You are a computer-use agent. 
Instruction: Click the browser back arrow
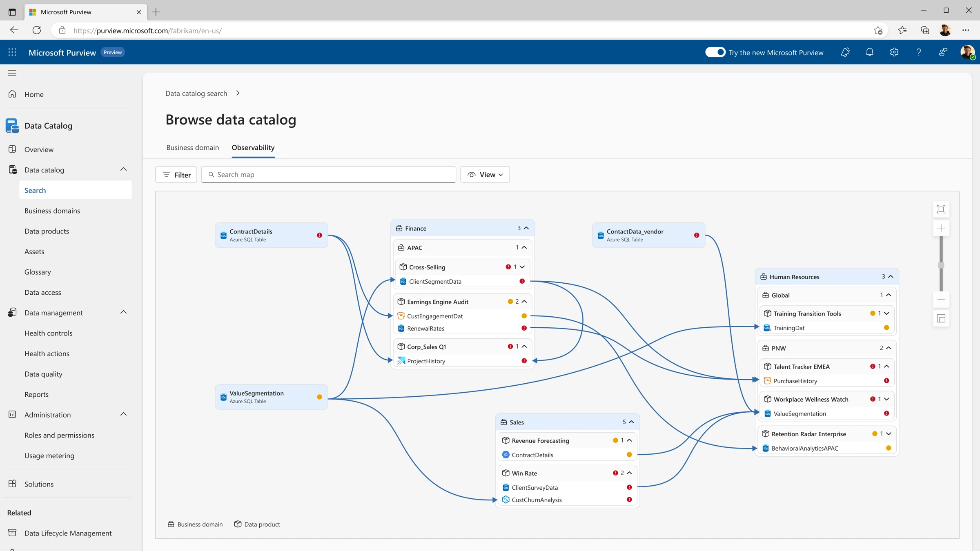(14, 30)
